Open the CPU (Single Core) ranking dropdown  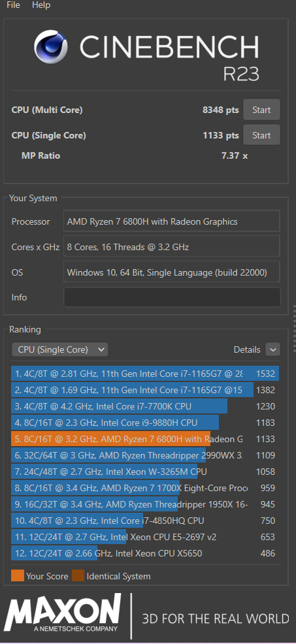tap(59, 349)
